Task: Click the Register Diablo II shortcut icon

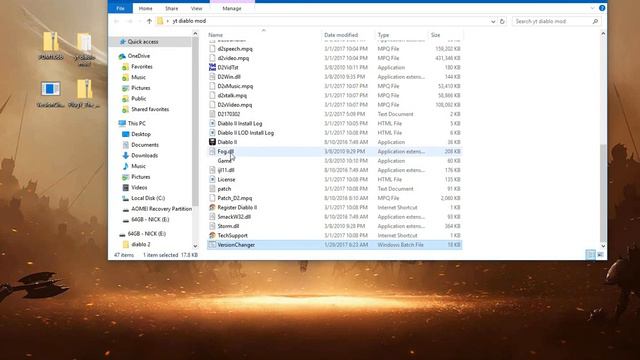Action: pos(212,207)
